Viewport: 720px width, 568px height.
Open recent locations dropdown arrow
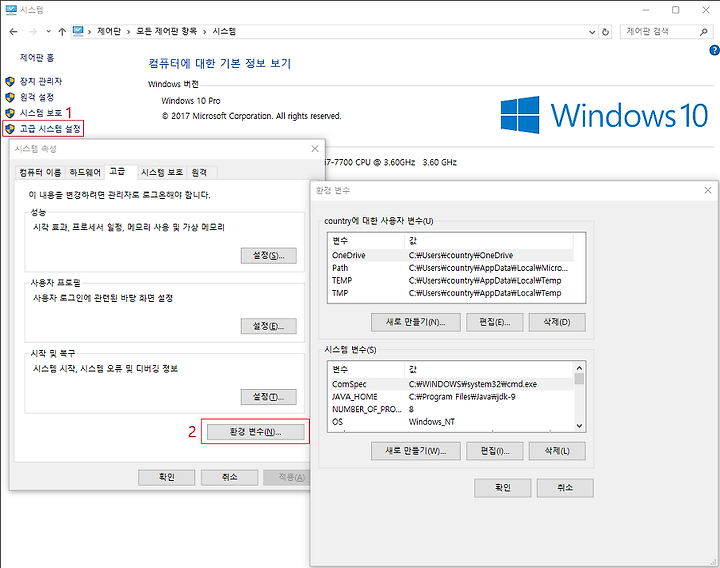coord(48,31)
